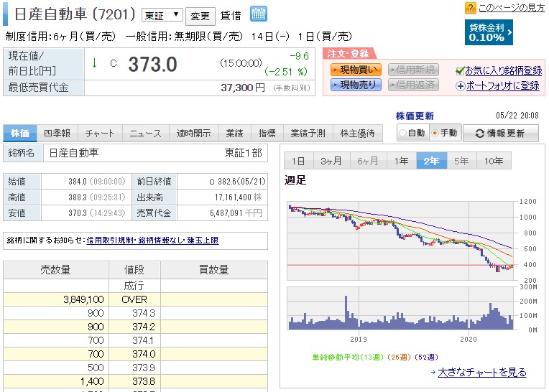
Task: Select the 1日 chart range
Action: (299, 161)
